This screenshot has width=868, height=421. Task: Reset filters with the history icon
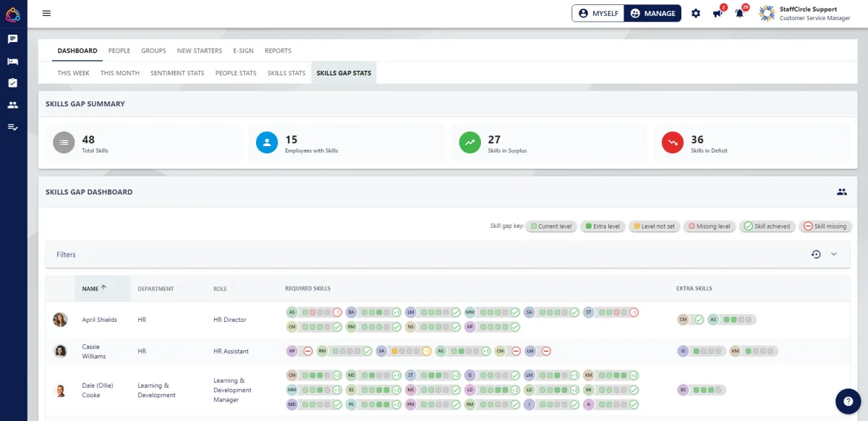click(816, 255)
